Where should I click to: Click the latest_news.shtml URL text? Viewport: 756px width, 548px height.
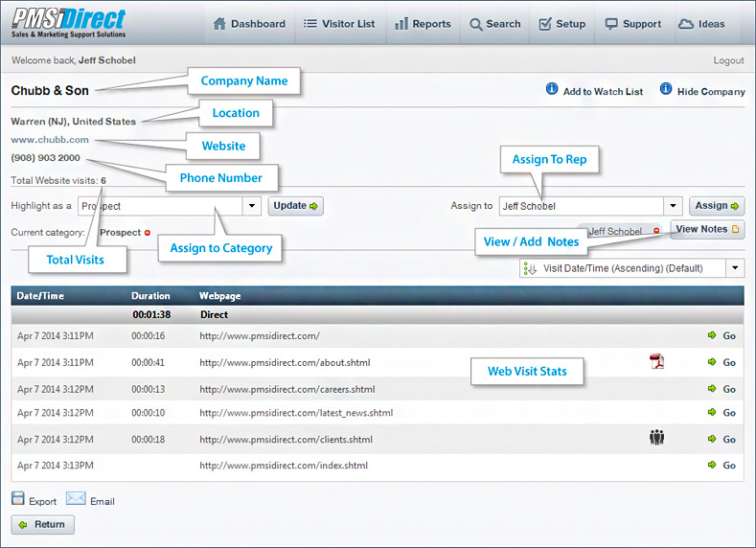click(x=296, y=413)
